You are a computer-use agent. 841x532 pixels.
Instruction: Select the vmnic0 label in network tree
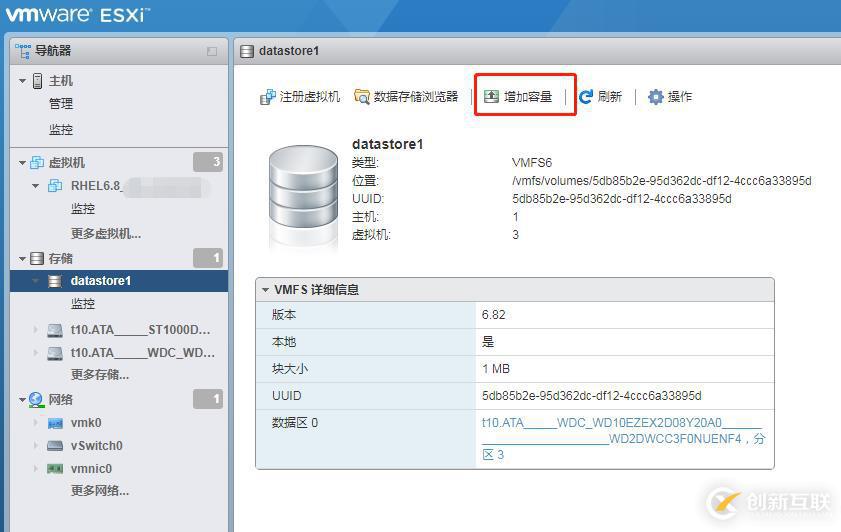click(x=91, y=469)
